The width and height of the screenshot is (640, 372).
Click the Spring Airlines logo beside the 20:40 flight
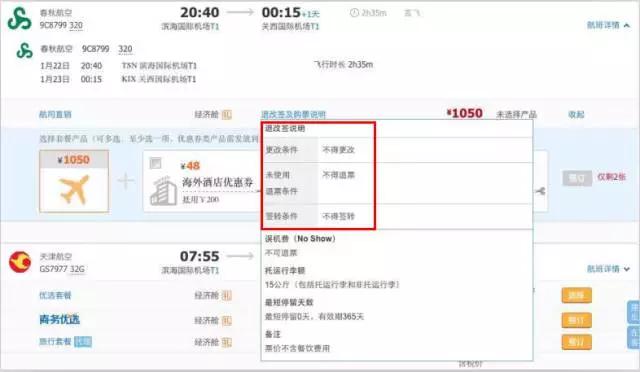coord(19,19)
